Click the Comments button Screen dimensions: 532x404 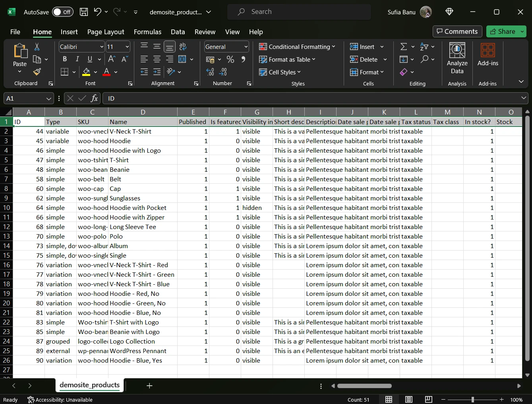tap(457, 31)
